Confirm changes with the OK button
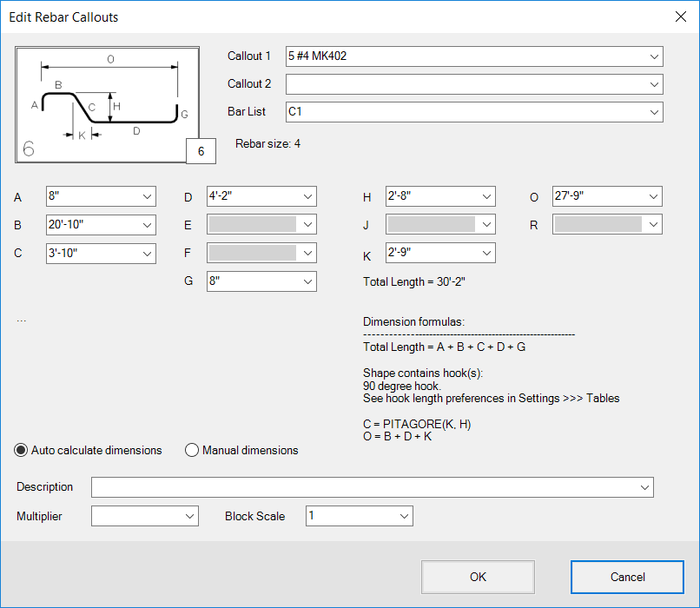Viewport: 700px width, 608px height. [479, 578]
